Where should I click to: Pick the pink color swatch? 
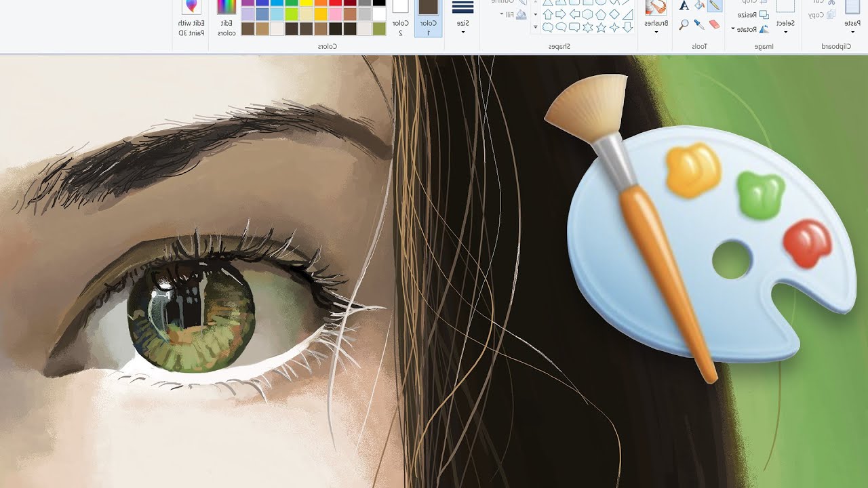pos(335,14)
